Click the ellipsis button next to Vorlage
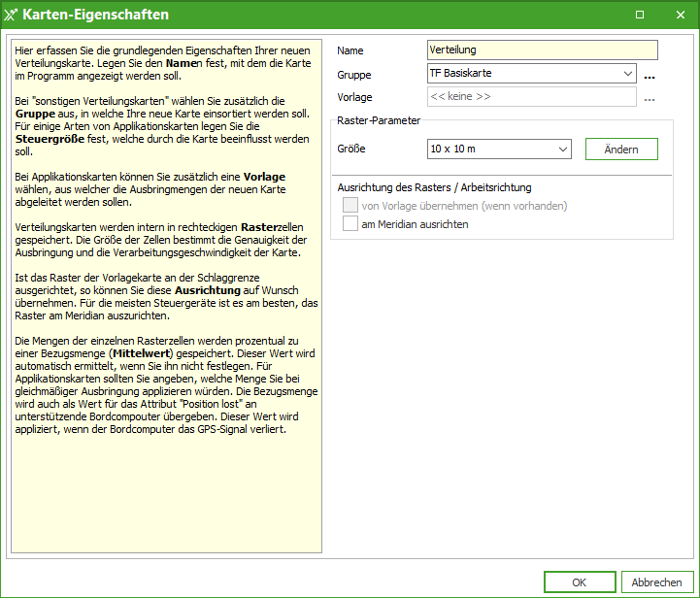Image resolution: width=700 pixels, height=598 pixels. tap(650, 98)
